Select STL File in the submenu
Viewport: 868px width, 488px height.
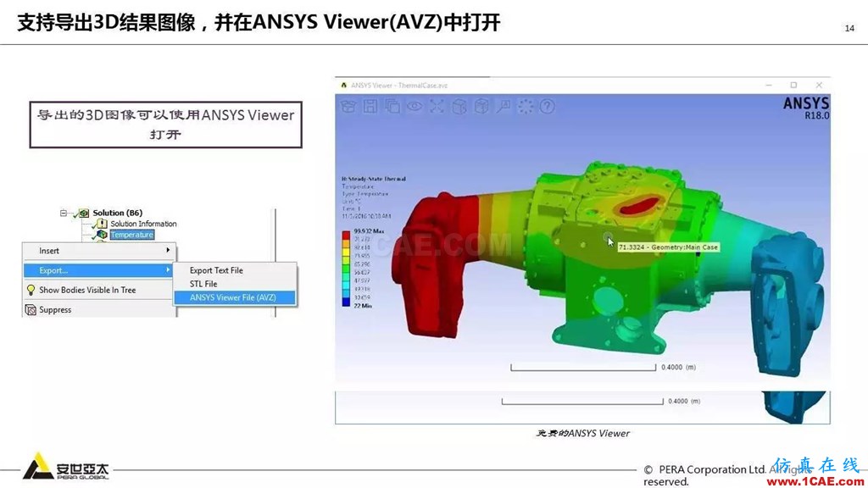tap(235, 284)
